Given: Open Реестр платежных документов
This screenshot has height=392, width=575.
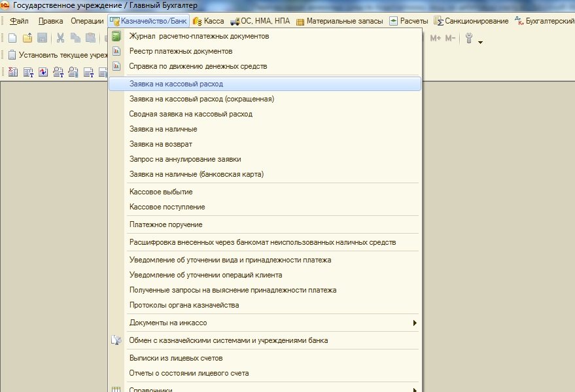Looking at the screenshot, I should pos(181,51).
